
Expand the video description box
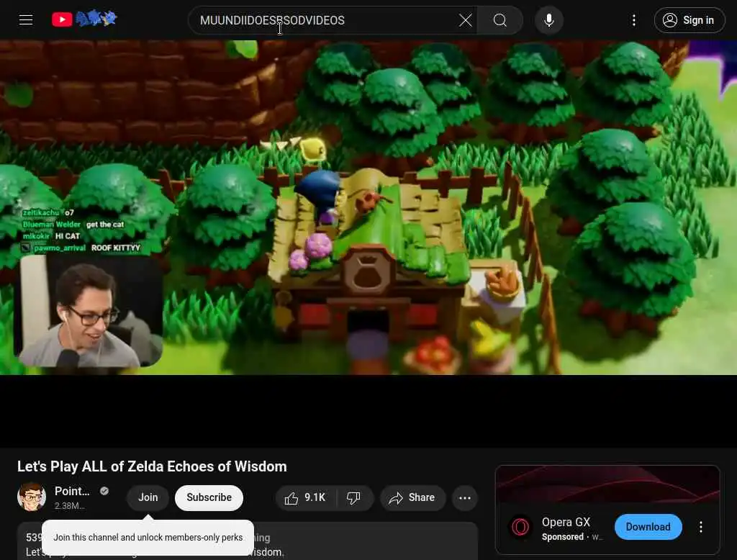248,541
